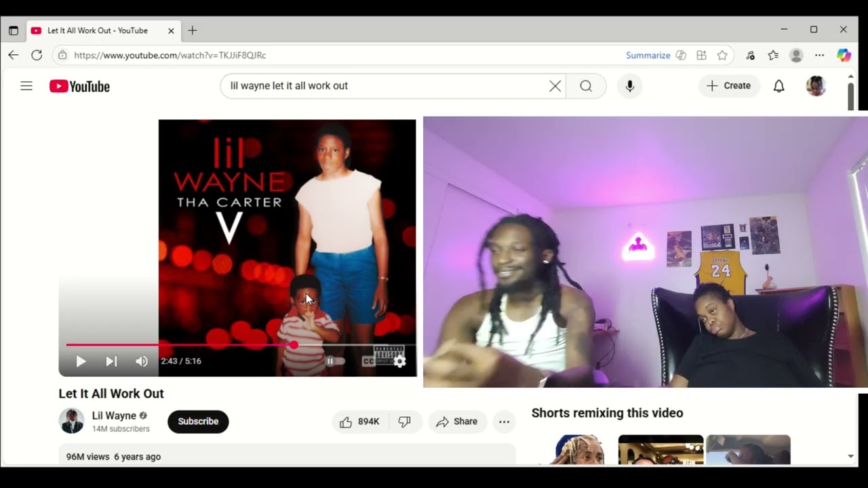
Task: Share the video
Action: (457, 422)
